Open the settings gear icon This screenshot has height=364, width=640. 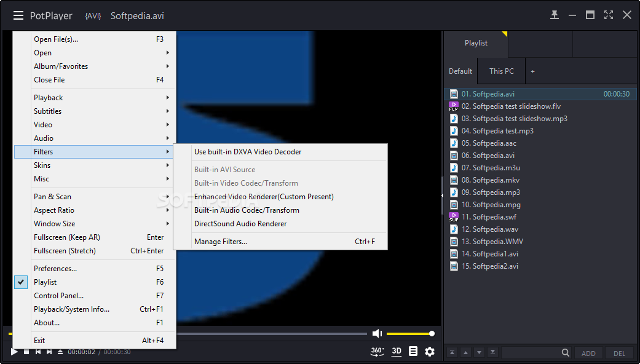pyautogui.click(x=429, y=351)
